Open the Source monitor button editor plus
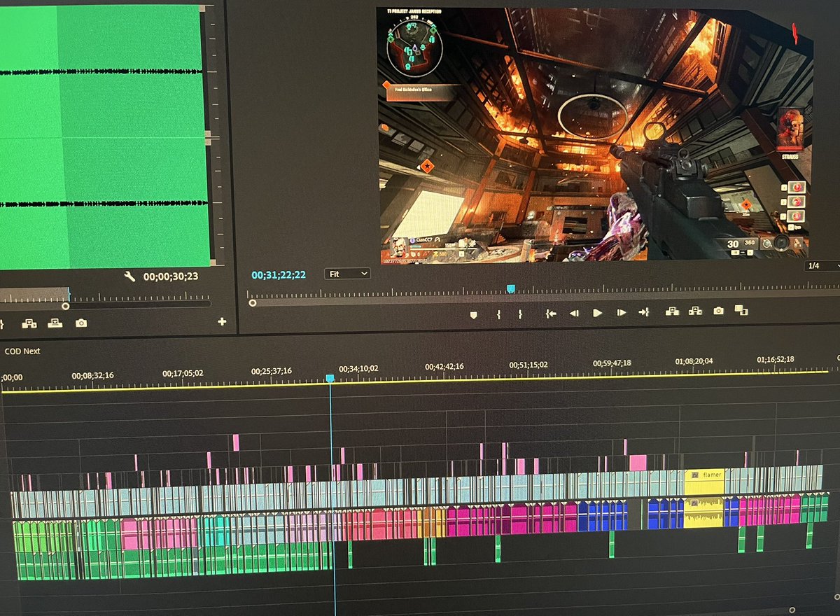Screen dimensions: 840x616 (222, 321)
